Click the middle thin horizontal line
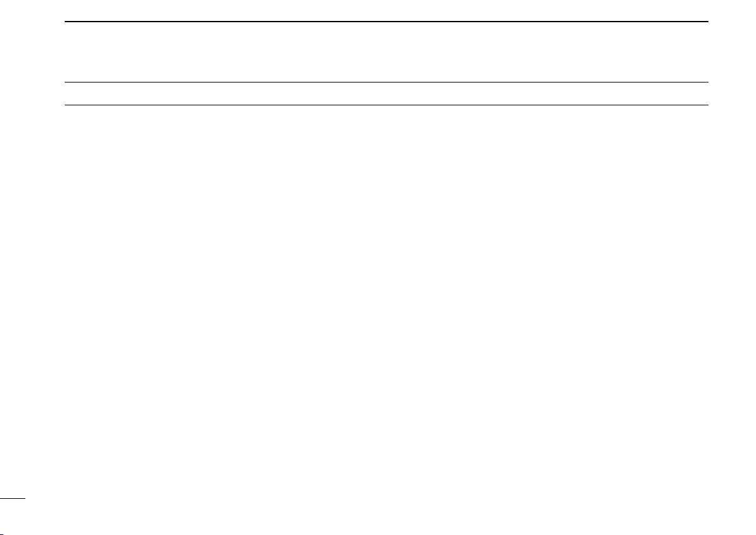Screen dimensions: 756x535 386,82
